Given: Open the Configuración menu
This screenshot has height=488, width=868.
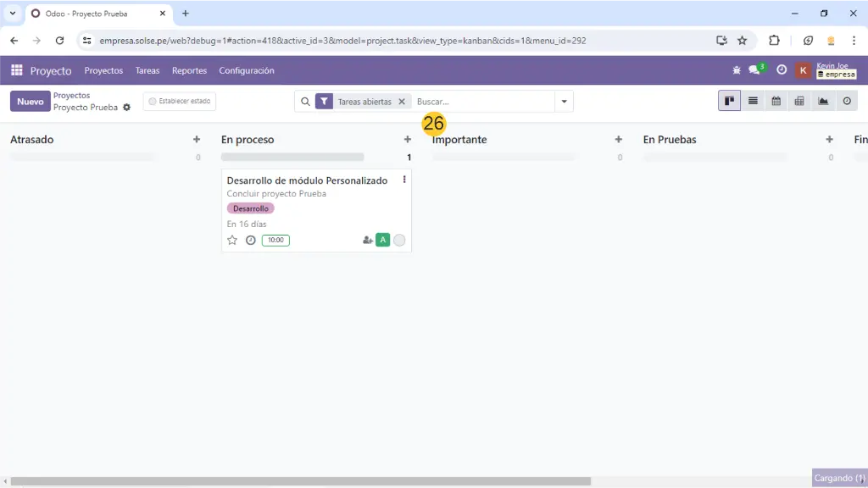Looking at the screenshot, I should 247,70.
